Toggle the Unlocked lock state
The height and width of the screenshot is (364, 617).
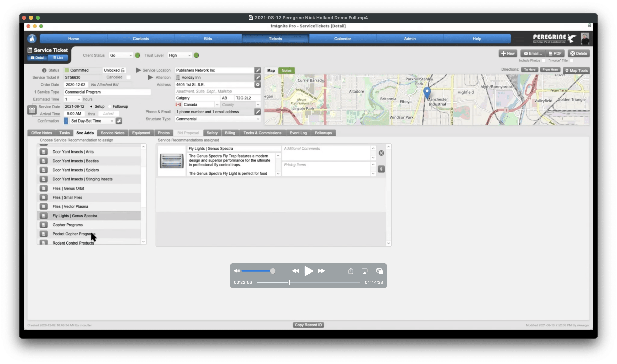(x=114, y=70)
